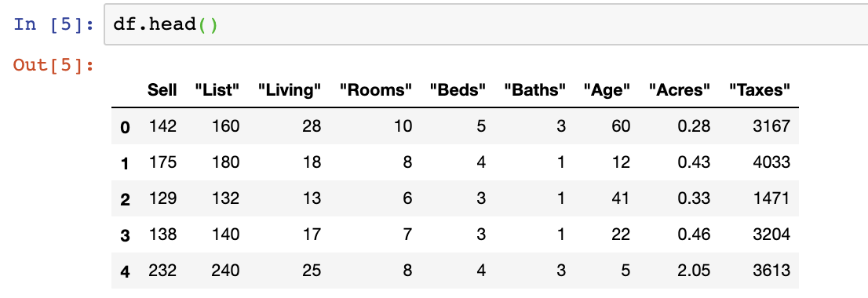The image size is (868, 298).
Task: Click the "Rooms" column header
Action: pyautogui.click(x=376, y=89)
